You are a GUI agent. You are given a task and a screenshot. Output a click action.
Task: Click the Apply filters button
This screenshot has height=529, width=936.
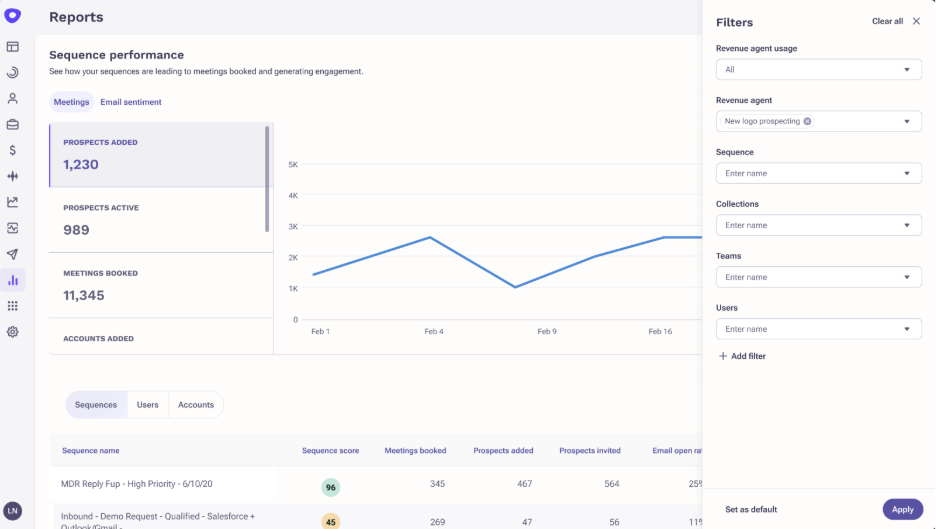tap(903, 509)
